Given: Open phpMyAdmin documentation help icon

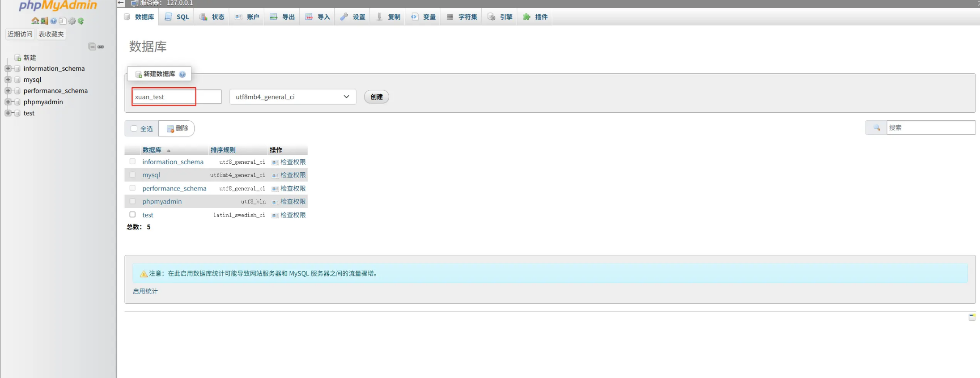Looking at the screenshot, I should (54, 21).
